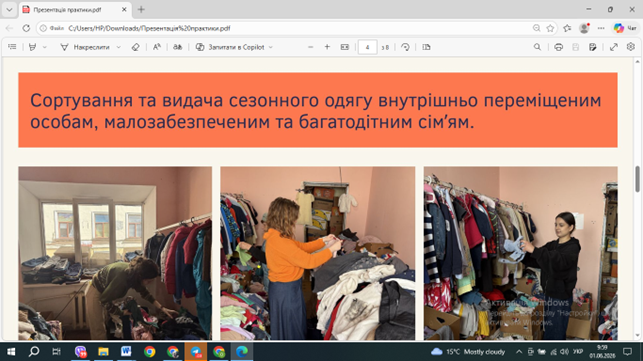Viewport: 643px width, 361px height.
Task: Open the Windows Start menu
Action: tap(11, 352)
